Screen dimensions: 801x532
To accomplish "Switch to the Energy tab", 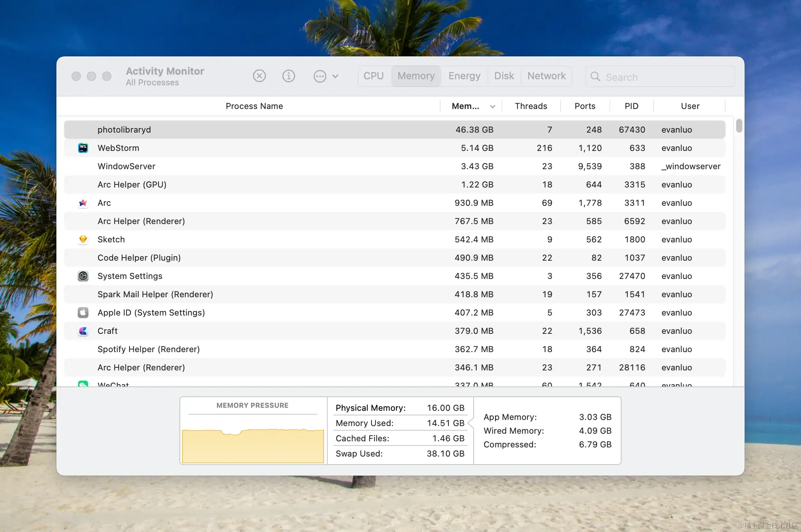I will point(464,76).
